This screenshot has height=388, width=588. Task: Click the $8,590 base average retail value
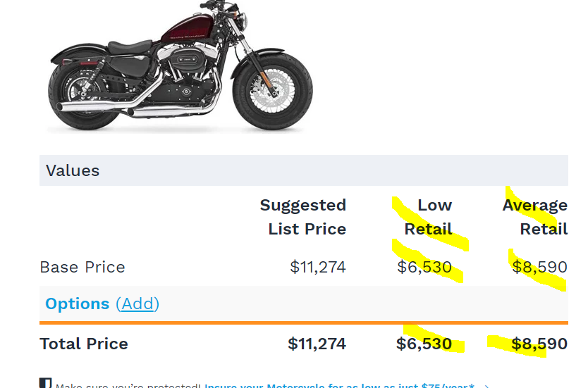pyautogui.click(x=539, y=267)
